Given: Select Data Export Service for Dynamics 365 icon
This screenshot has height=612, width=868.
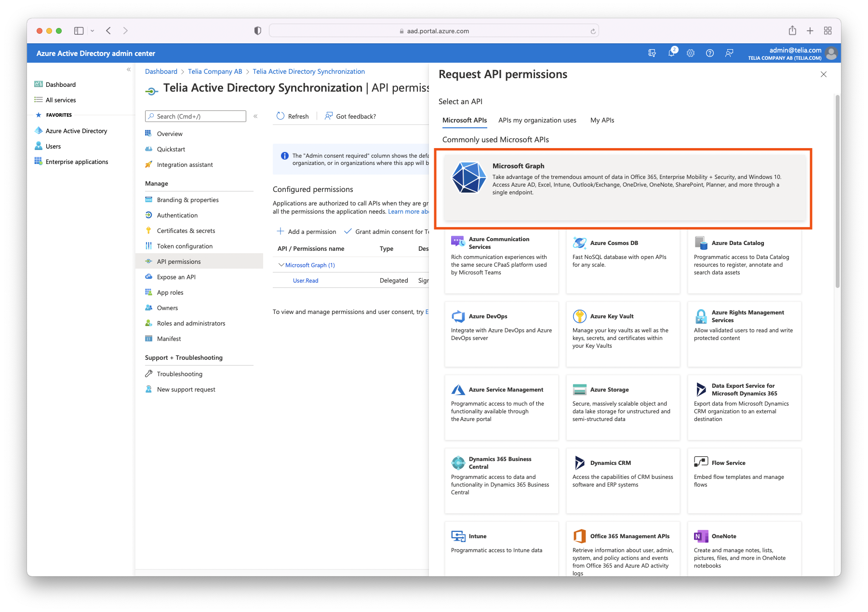Looking at the screenshot, I should pyautogui.click(x=701, y=389).
